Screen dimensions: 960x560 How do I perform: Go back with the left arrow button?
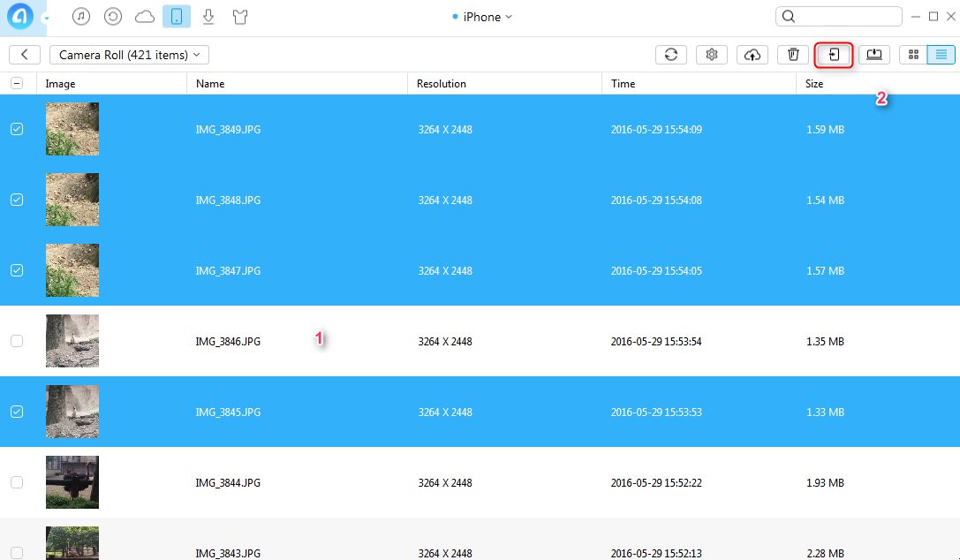coord(25,55)
